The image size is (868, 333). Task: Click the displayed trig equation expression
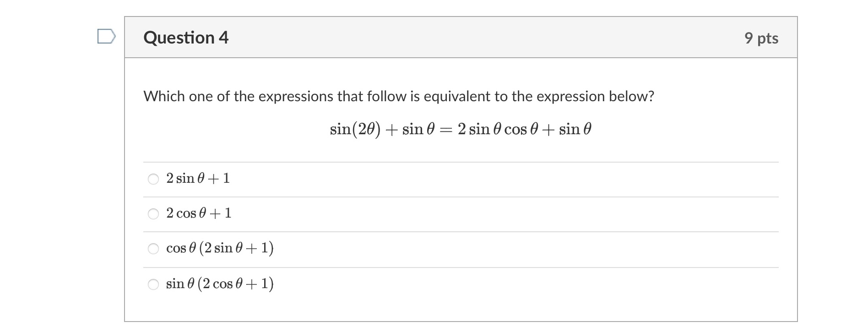pos(460,129)
